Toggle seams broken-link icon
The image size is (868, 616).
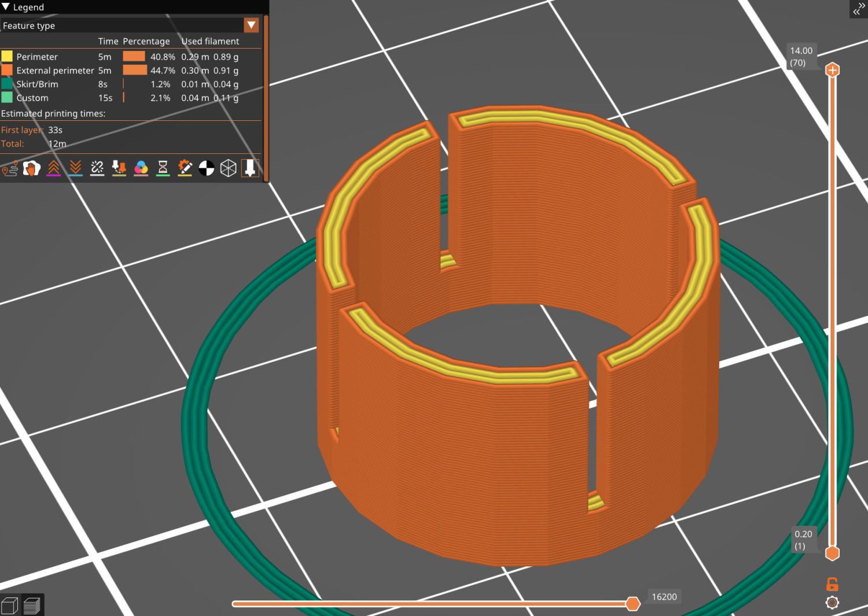pos(97,168)
